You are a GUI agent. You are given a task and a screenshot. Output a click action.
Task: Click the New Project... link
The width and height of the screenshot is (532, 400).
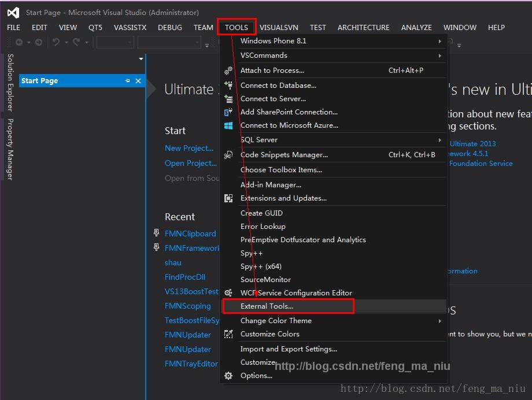coord(189,148)
